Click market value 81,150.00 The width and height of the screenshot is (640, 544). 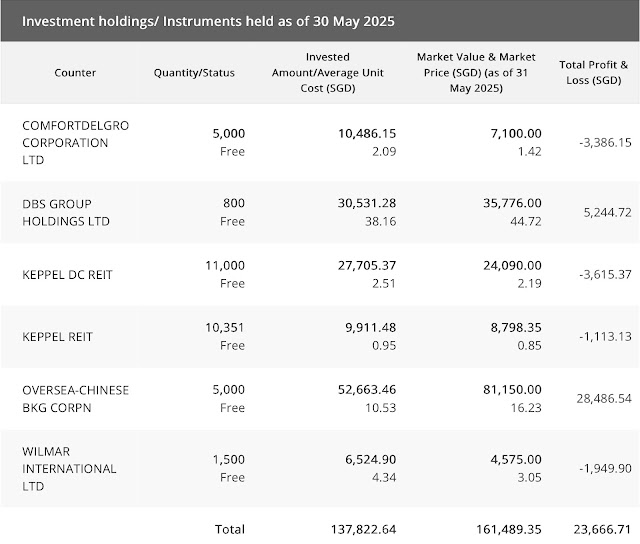click(x=512, y=389)
